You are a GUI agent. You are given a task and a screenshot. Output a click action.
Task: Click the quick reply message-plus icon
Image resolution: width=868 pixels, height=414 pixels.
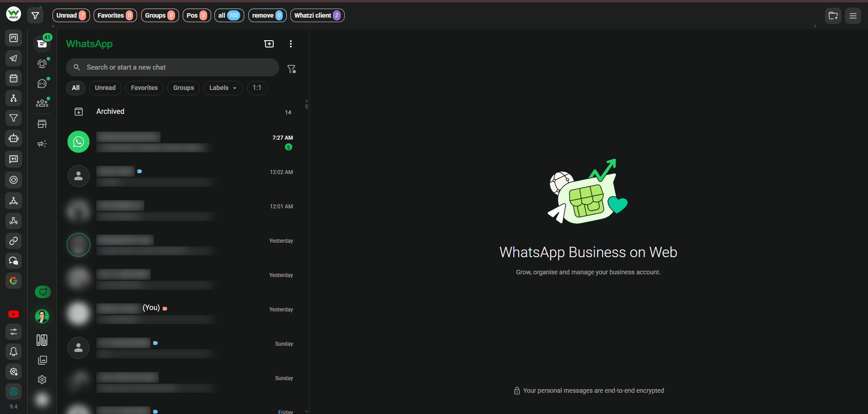pos(14,159)
